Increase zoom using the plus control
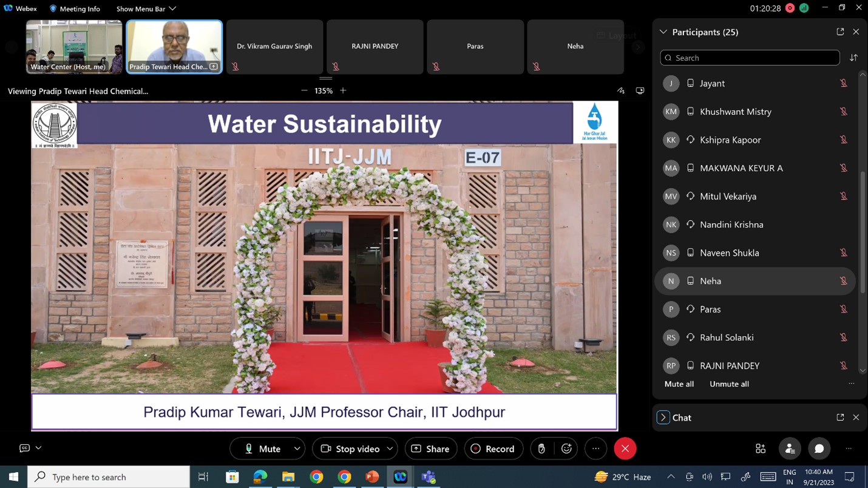The width and height of the screenshot is (868, 488). click(343, 90)
